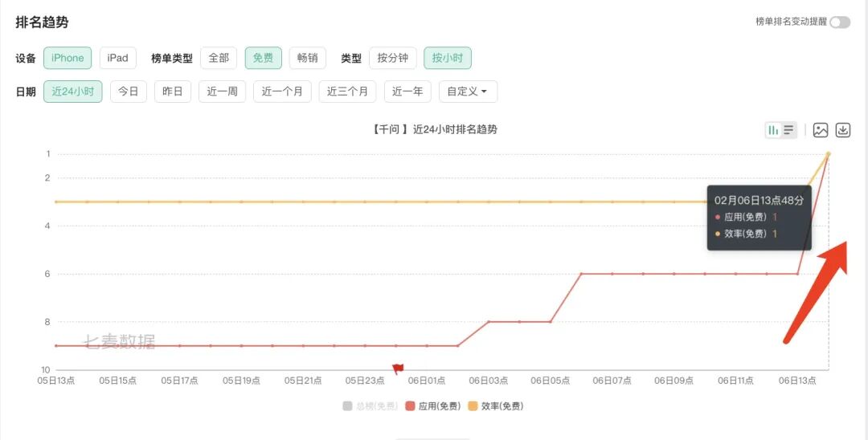The height and width of the screenshot is (440, 868).
Task: Toggle 总榜(免费) legend series
Action: tap(371, 406)
